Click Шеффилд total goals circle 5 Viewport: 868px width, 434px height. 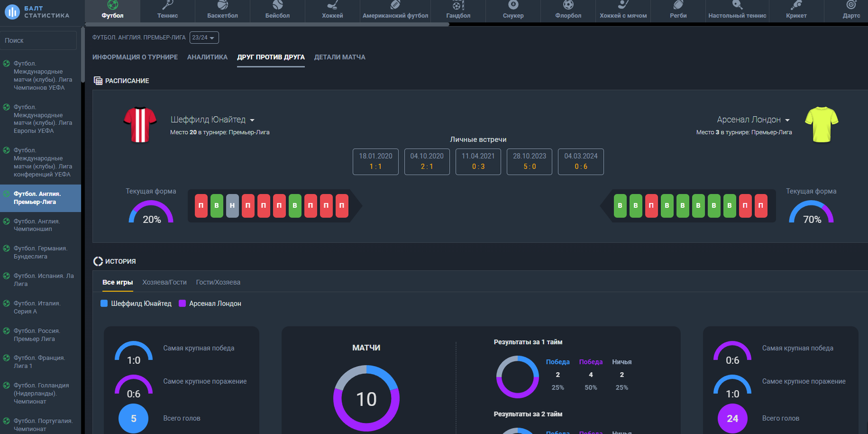click(133, 418)
